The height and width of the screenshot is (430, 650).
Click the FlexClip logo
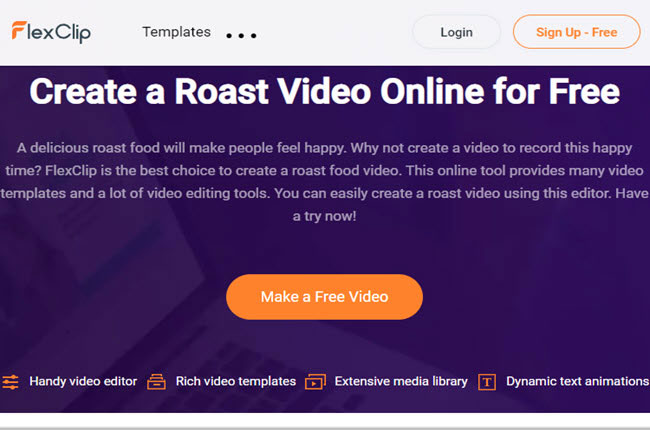[x=51, y=32]
